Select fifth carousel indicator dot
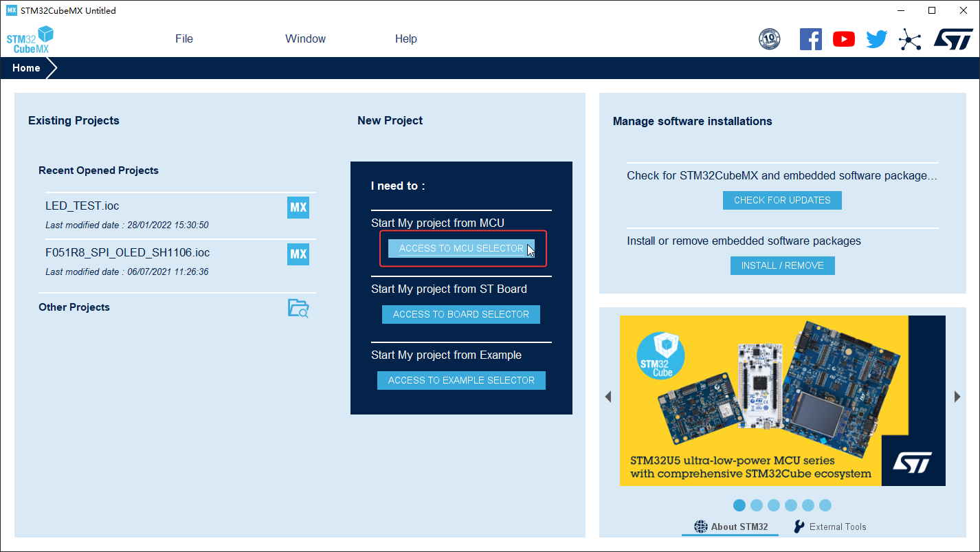980x552 pixels. pyautogui.click(x=808, y=505)
